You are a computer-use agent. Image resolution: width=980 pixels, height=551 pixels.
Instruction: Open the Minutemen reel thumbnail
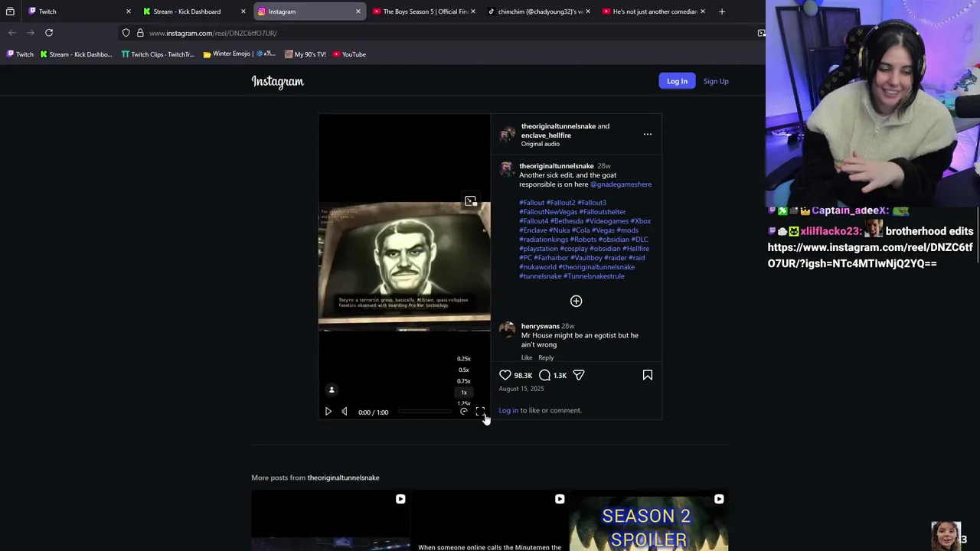pos(489,520)
